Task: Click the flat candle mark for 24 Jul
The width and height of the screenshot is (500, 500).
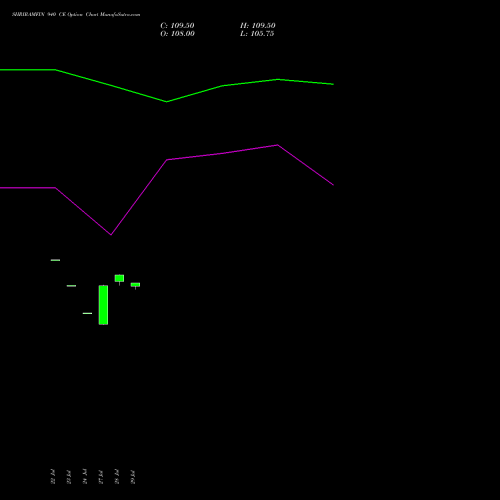Action: tap(87, 313)
